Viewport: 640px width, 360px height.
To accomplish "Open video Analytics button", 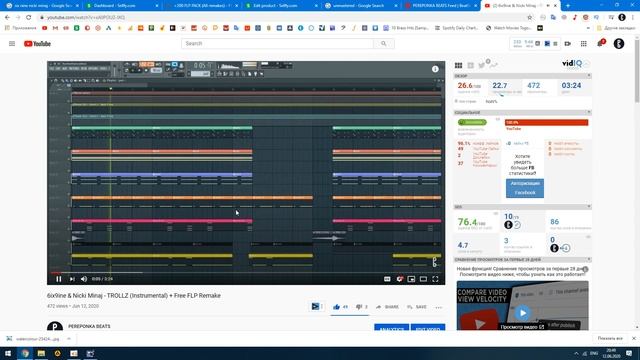I will coord(391,328).
